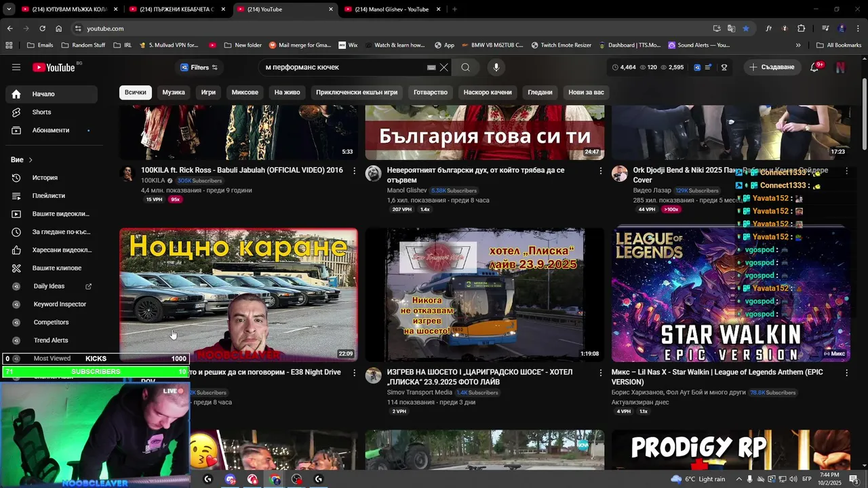Open the Twitch Emote Resizer bookmark
The width and height of the screenshot is (868, 488).
point(561,45)
